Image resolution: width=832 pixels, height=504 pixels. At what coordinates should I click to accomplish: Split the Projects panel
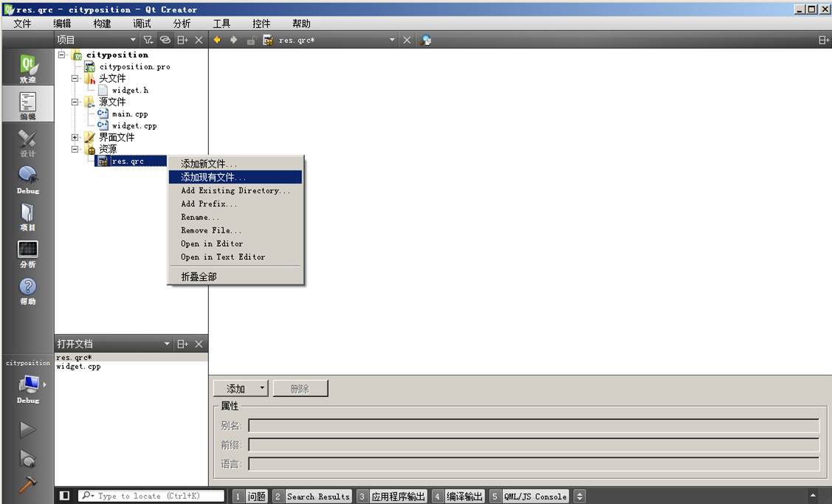click(182, 40)
